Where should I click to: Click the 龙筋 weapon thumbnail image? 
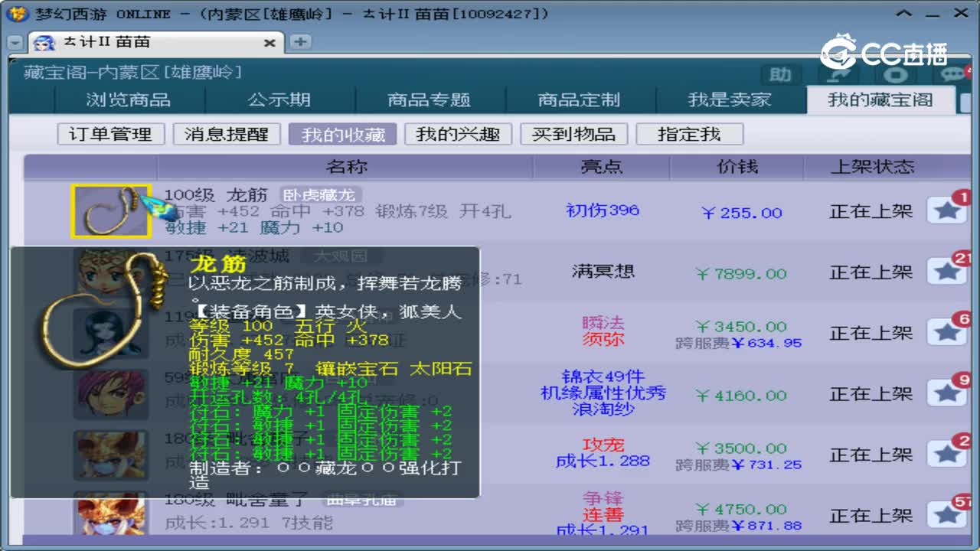point(111,211)
